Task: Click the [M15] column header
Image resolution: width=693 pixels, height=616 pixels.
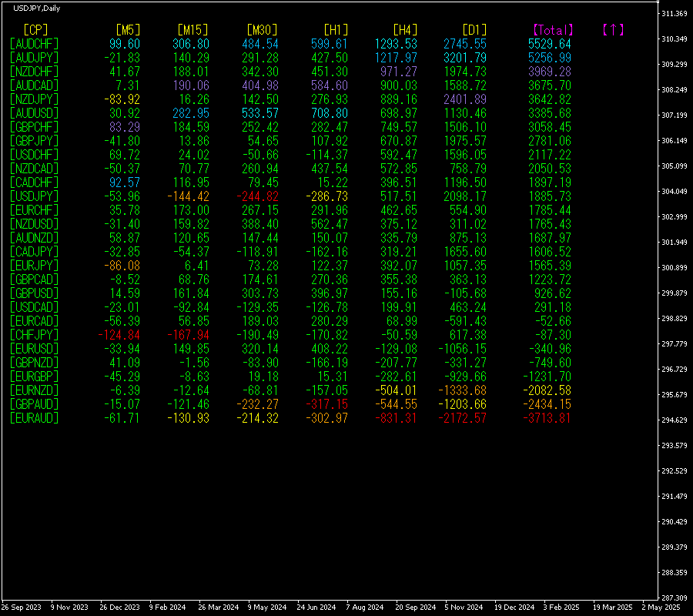Action: [192, 30]
